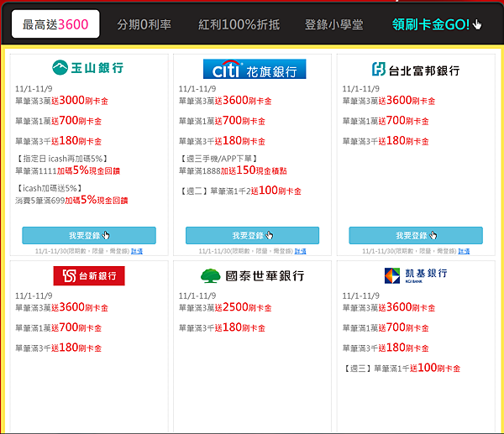Click 【週二】單筆滿1千2送100刷卡金 text
Viewport: 504px width, 434px height.
click(240, 191)
